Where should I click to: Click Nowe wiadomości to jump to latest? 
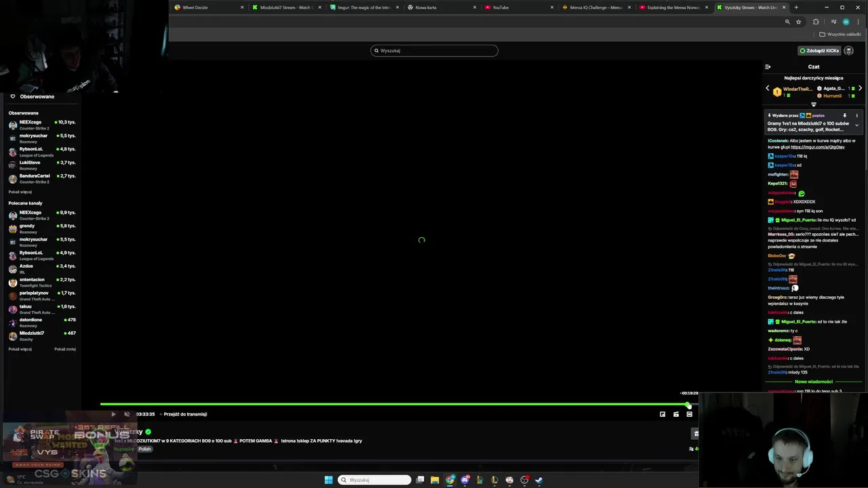point(814,382)
